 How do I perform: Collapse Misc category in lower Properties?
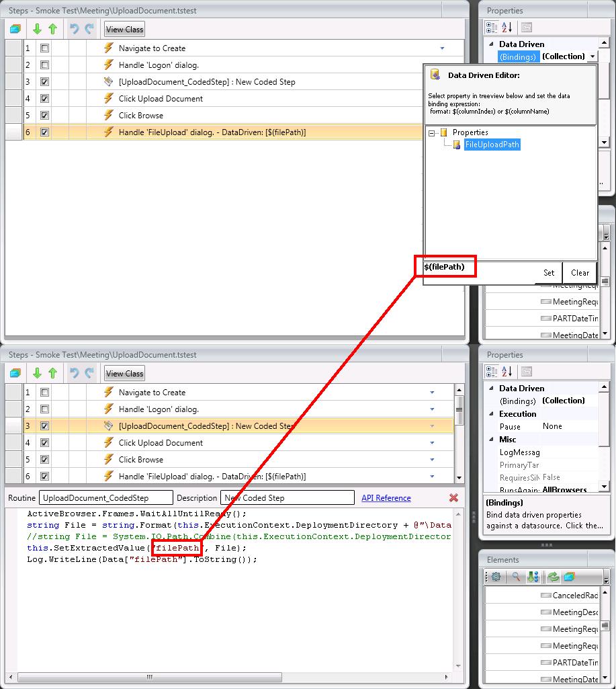click(491, 439)
